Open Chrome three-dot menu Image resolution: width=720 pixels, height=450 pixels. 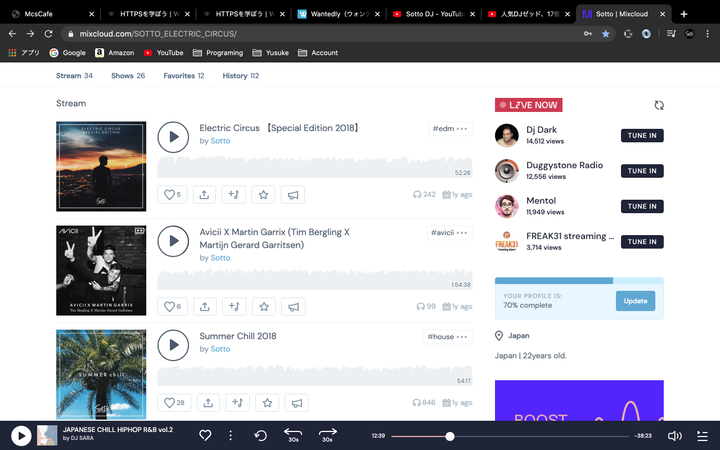(x=708, y=34)
